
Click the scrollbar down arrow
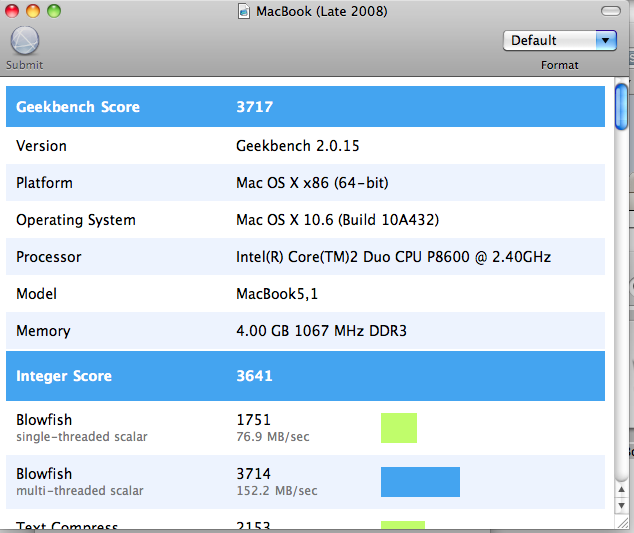[x=621, y=506]
